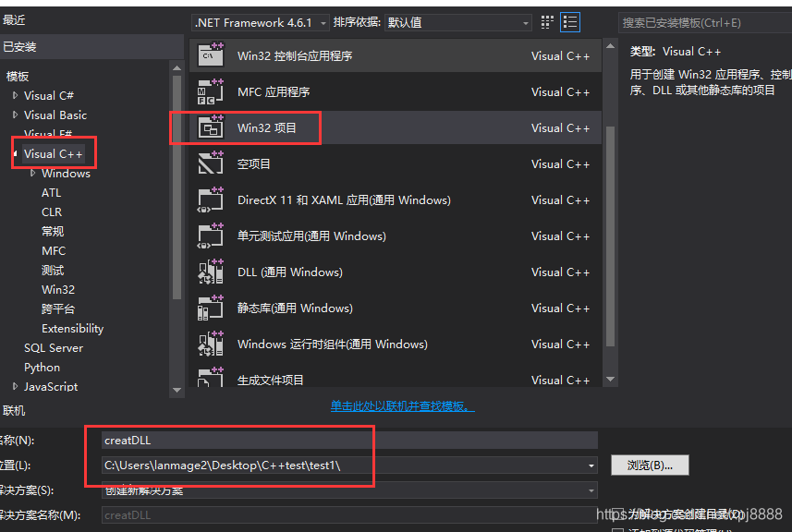Screen dimensions: 792x532
Task: Select the 单元测试应用 template icon
Action: point(211,236)
